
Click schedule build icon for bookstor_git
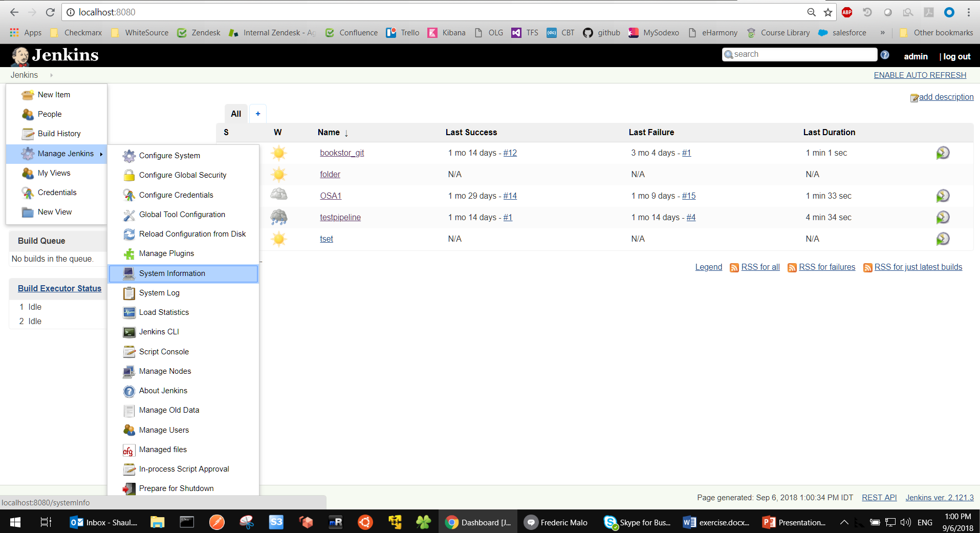[942, 153]
